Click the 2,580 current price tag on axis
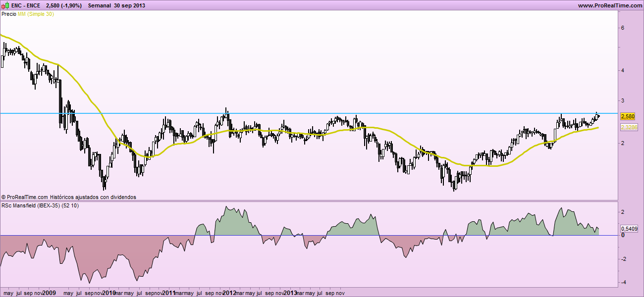Viewport: 644px width, 297px height. coord(628,116)
